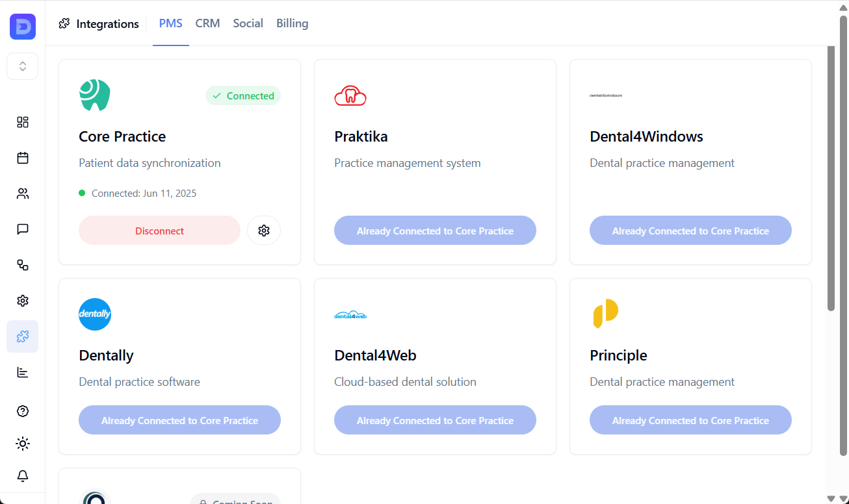Screen dimensions: 849x504
Task: Select the patients people icon
Action: (22, 194)
